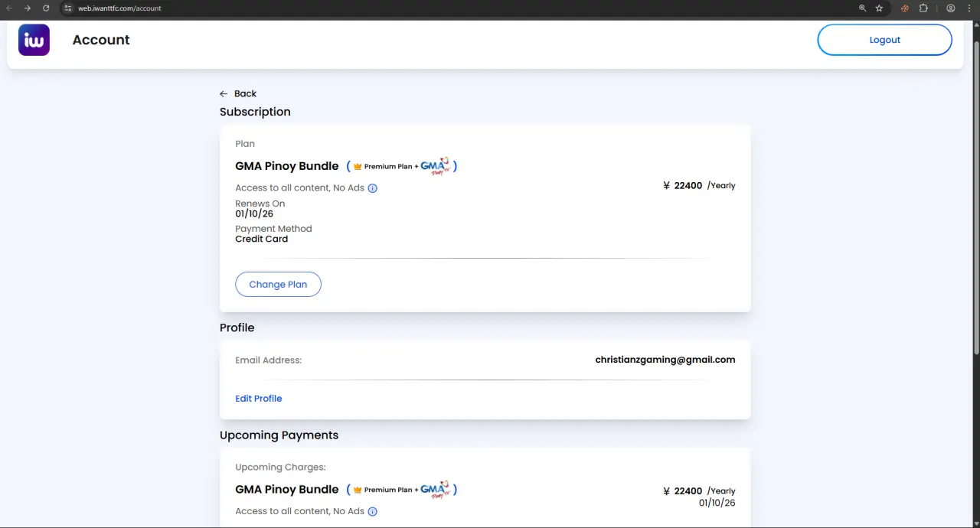Open the extensions puzzle icon
The image size is (980, 528).
point(923,8)
